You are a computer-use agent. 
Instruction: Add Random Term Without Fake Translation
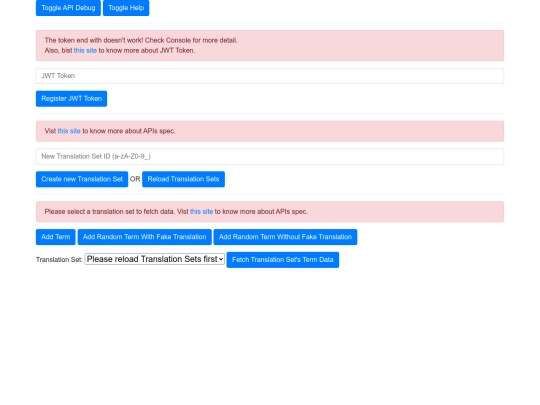tap(285, 237)
